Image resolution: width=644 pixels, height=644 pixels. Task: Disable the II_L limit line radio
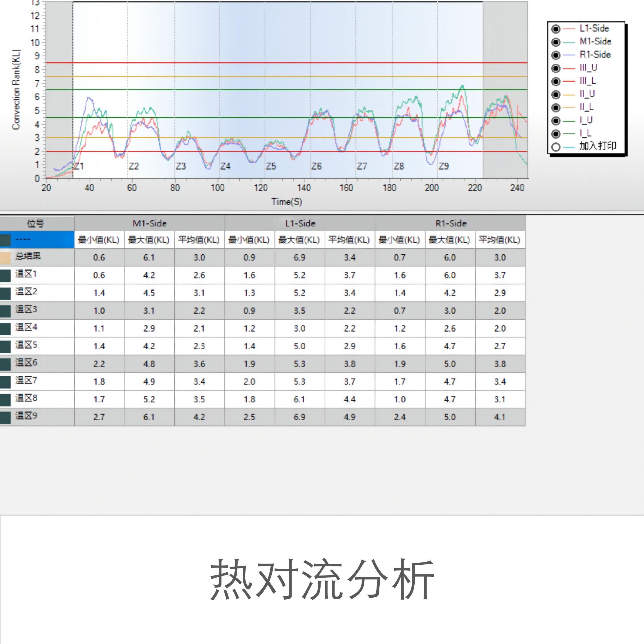[x=556, y=108]
